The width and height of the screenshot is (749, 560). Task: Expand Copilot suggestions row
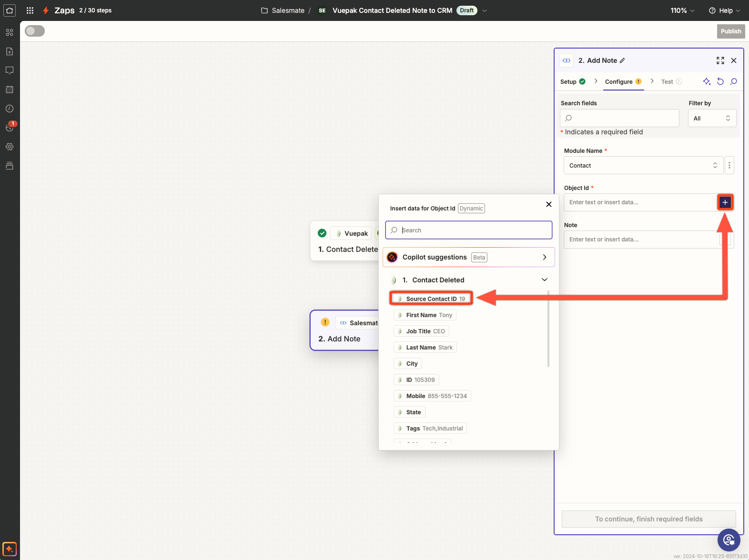[544, 257]
